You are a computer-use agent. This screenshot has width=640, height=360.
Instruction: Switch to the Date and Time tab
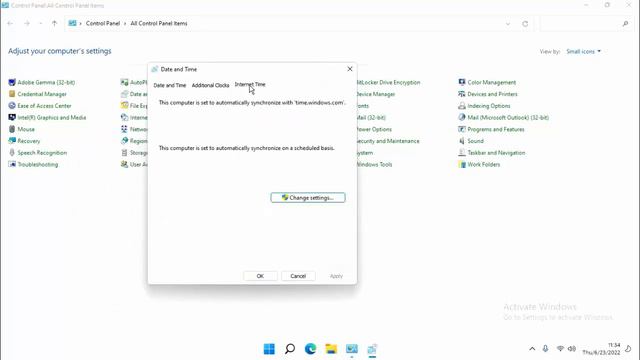click(169, 85)
